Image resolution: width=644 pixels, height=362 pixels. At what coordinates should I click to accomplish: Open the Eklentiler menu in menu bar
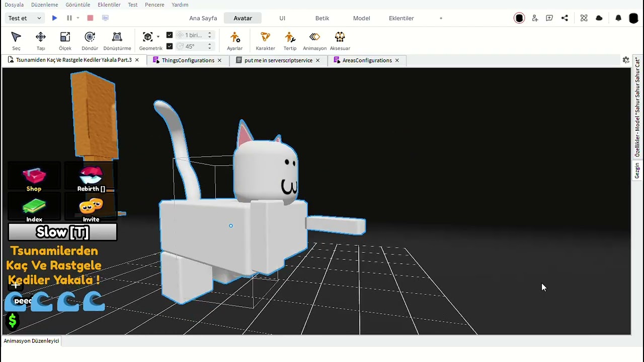(x=109, y=5)
